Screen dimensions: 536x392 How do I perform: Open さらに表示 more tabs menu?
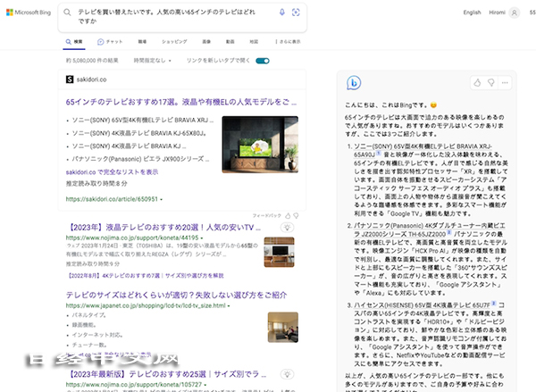pos(288,42)
